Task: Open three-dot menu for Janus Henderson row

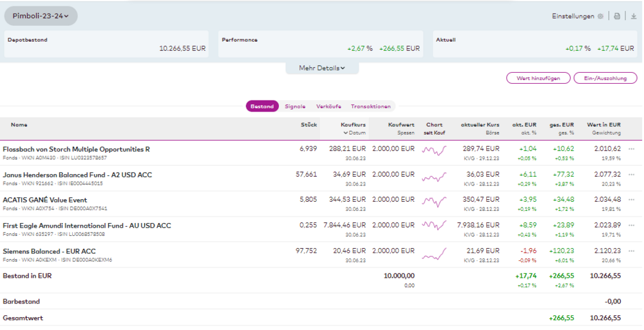Action: (x=631, y=175)
